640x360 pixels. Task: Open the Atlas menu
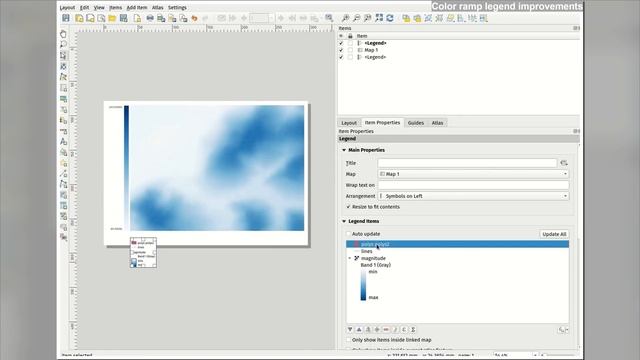[x=158, y=7]
